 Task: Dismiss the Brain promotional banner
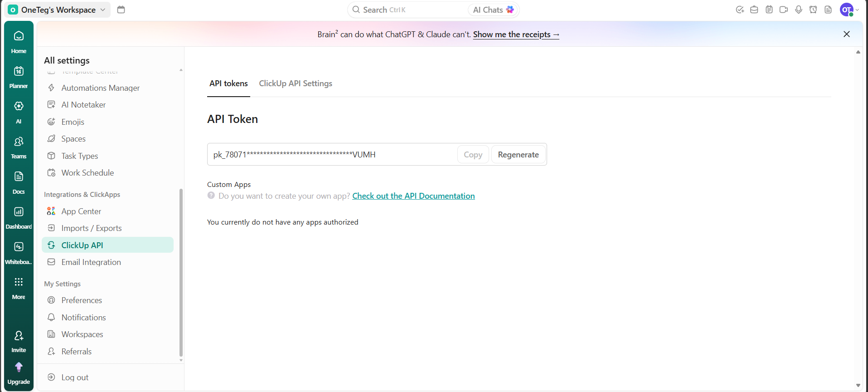846,34
